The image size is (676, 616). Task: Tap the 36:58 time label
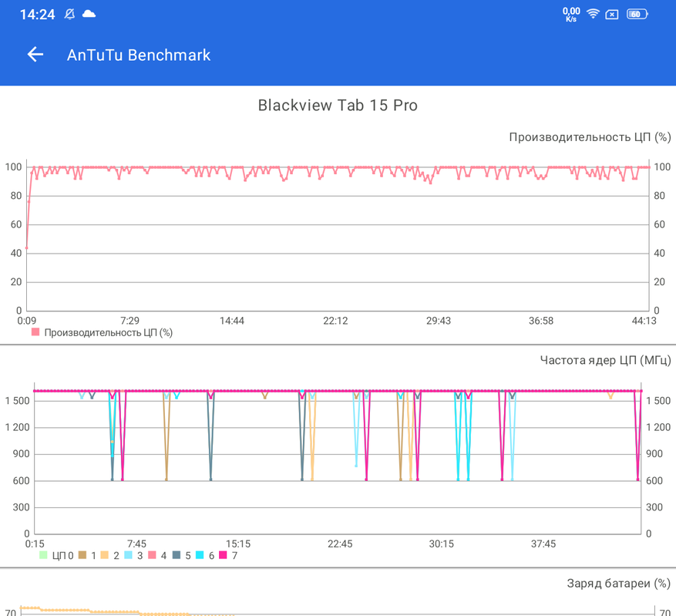pos(541,321)
